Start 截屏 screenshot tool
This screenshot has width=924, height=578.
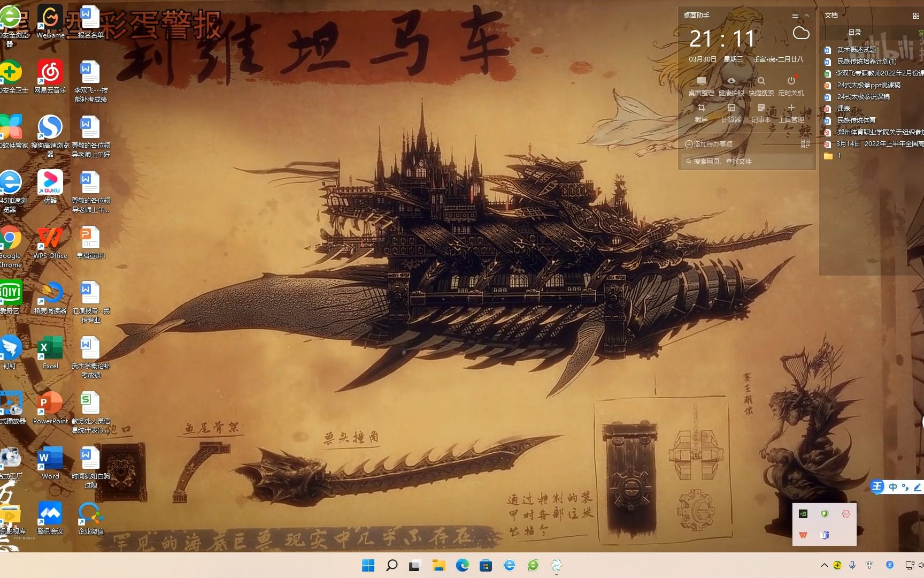pyautogui.click(x=701, y=113)
